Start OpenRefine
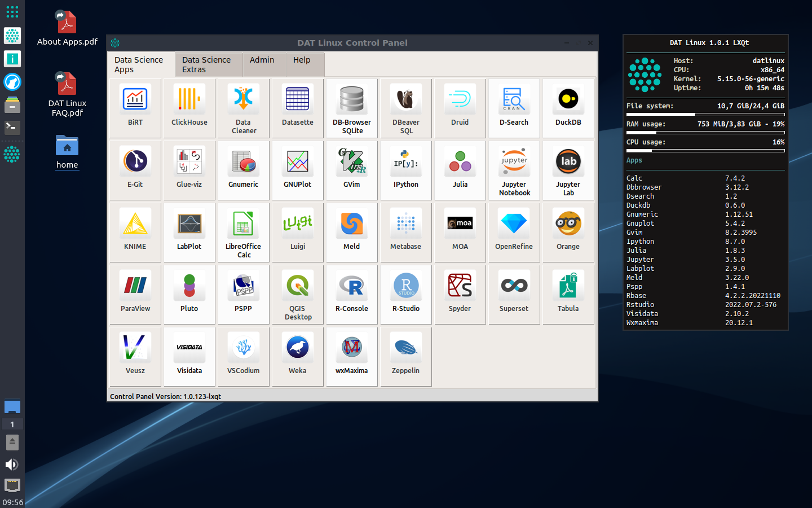This screenshot has height=508, width=812. tap(514, 233)
